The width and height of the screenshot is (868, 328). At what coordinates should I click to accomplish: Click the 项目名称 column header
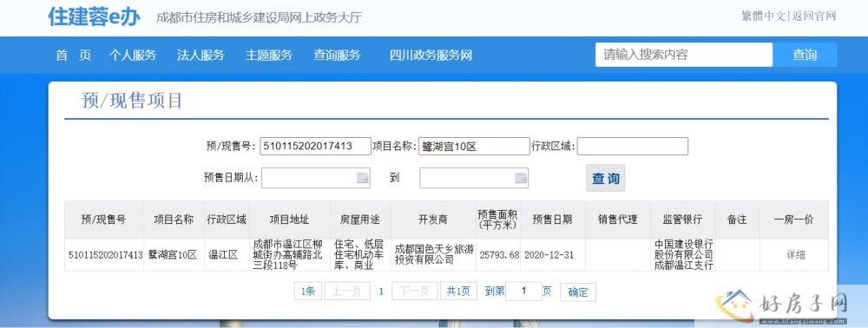click(x=174, y=220)
